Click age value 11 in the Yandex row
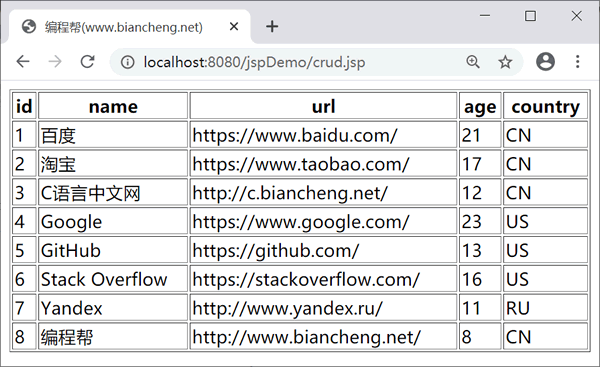Viewport: 600px width, 367px height. coord(480,307)
